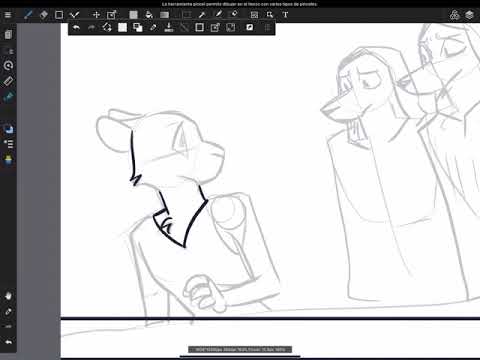
Task: Click the transform icon in shortcut bar
Action: pos(215,27)
